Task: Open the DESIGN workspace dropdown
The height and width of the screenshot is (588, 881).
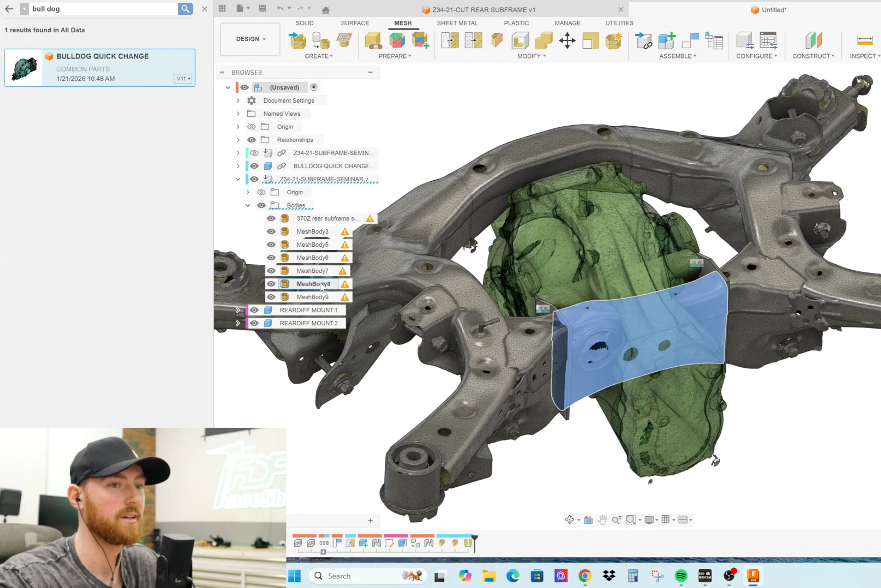Action: coord(250,39)
